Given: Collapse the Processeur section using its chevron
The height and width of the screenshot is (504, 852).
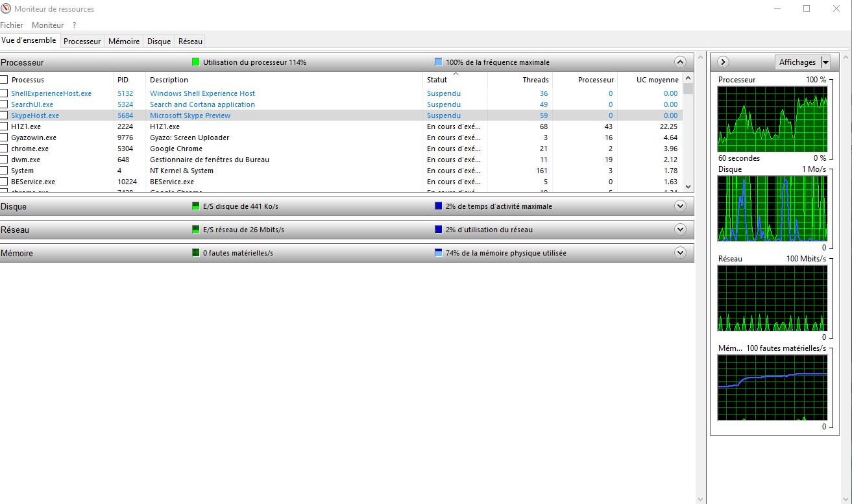Looking at the screenshot, I should coord(680,62).
